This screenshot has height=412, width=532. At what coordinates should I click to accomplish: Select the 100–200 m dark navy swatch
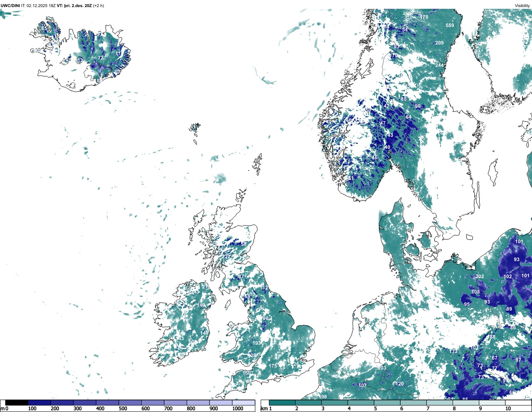tap(39, 403)
